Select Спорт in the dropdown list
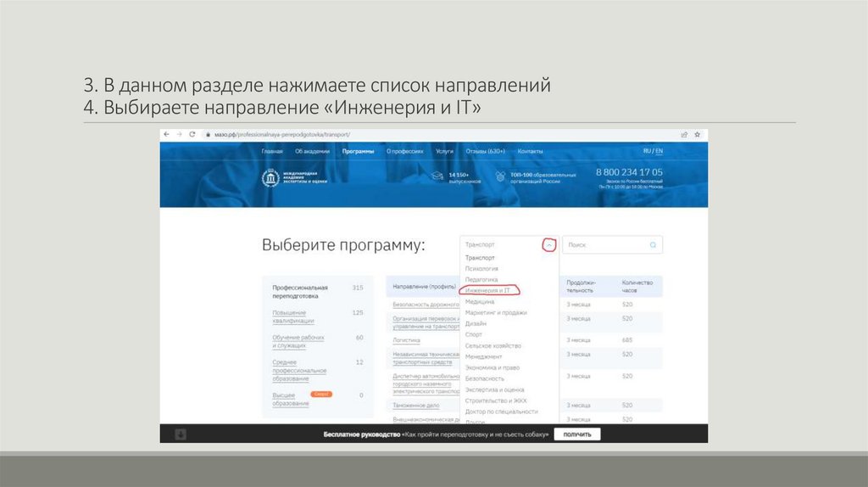The height and width of the screenshot is (487, 868). click(473, 334)
